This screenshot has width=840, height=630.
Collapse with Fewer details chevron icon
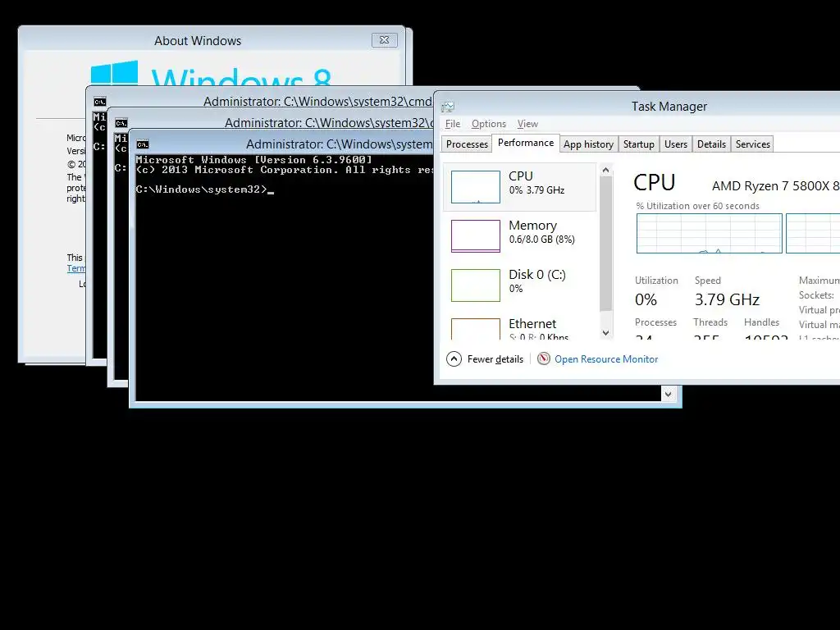pos(454,359)
